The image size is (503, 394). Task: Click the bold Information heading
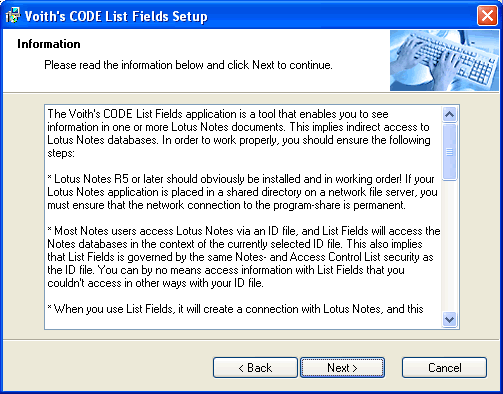tap(49, 44)
